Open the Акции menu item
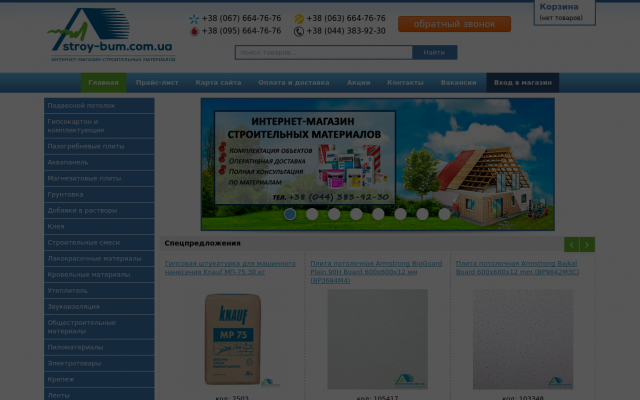 [358, 82]
